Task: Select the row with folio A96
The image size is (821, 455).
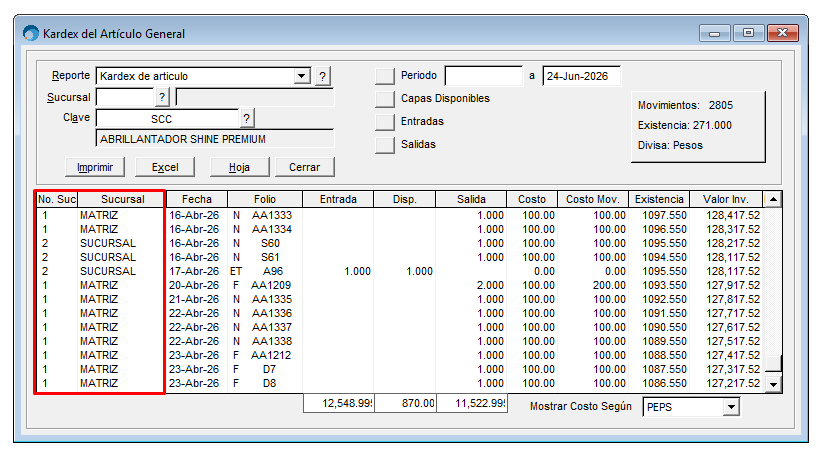Action: click(x=400, y=272)
